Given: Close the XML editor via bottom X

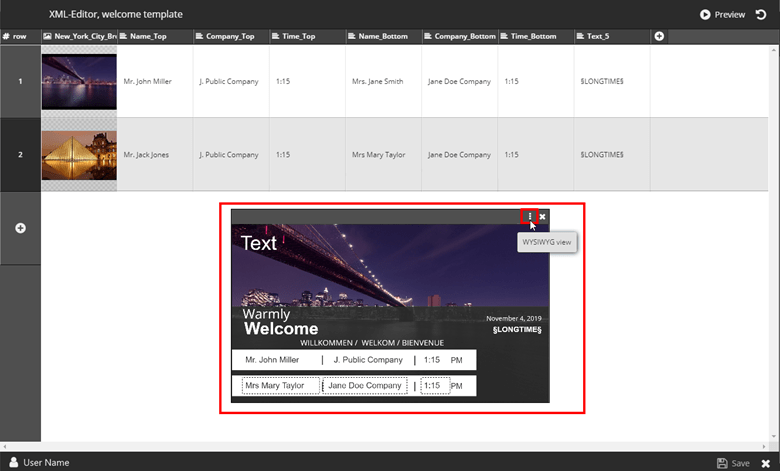Looking at the screenshot, I should [x=766, y=463].
